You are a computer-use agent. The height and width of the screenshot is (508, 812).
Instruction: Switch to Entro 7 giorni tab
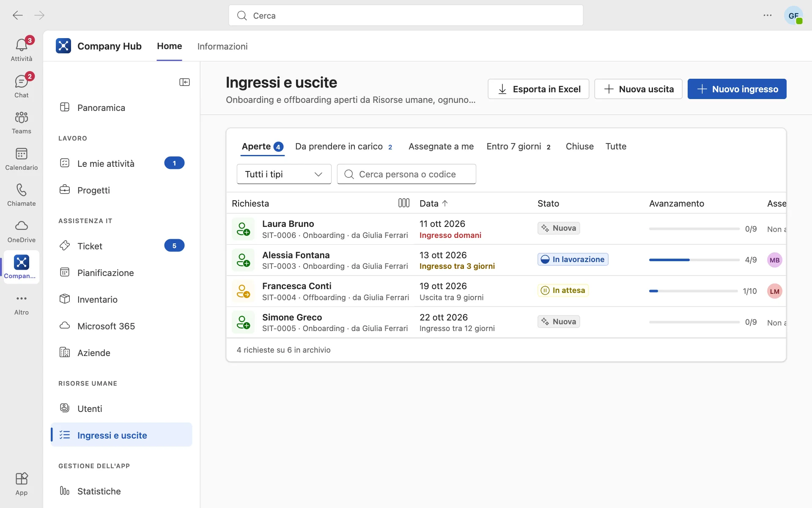pyautogui.click(x=518, y=146)
